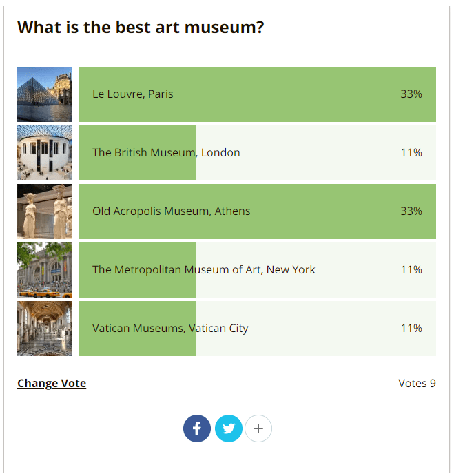Share poll on Twitter
The height and width of the screenshot is (476, 454).
[229, 428]
